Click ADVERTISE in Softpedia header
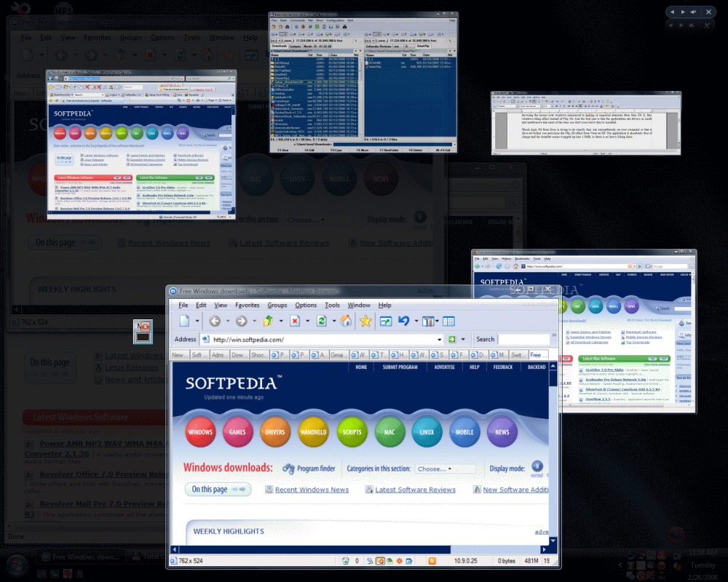The height and width of the screenshot is (582, 728). tap(444, 367)
